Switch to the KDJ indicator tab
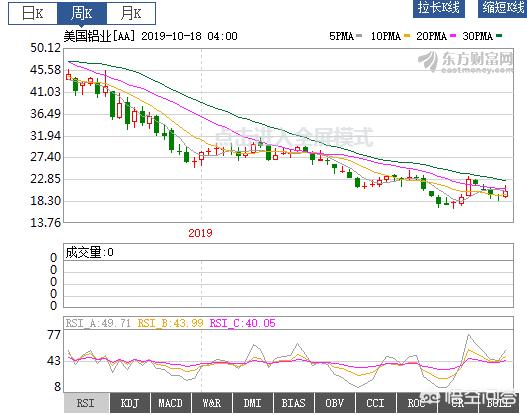Viewport: 527px width, 415px height. (x=130, y=403)
